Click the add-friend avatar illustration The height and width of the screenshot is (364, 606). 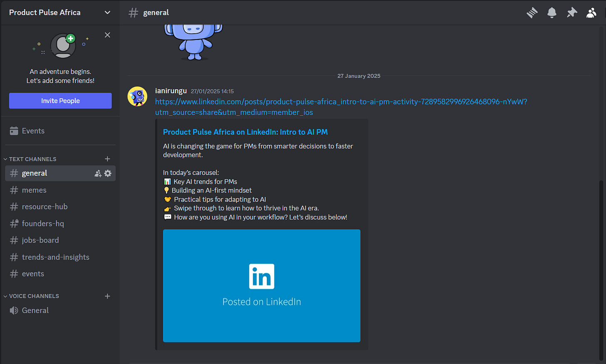click(63, 45)
